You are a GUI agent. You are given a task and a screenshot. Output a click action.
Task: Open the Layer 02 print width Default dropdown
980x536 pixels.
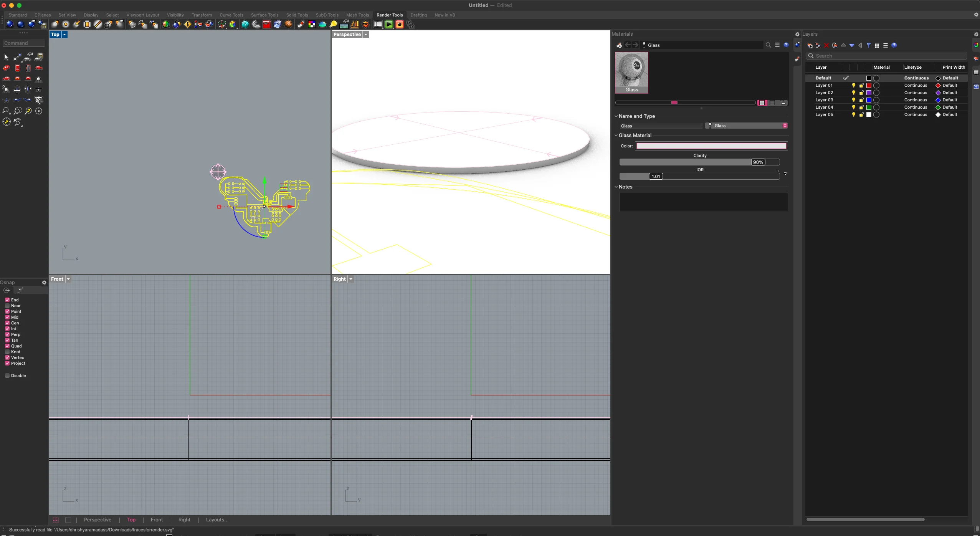coord(950,93)
